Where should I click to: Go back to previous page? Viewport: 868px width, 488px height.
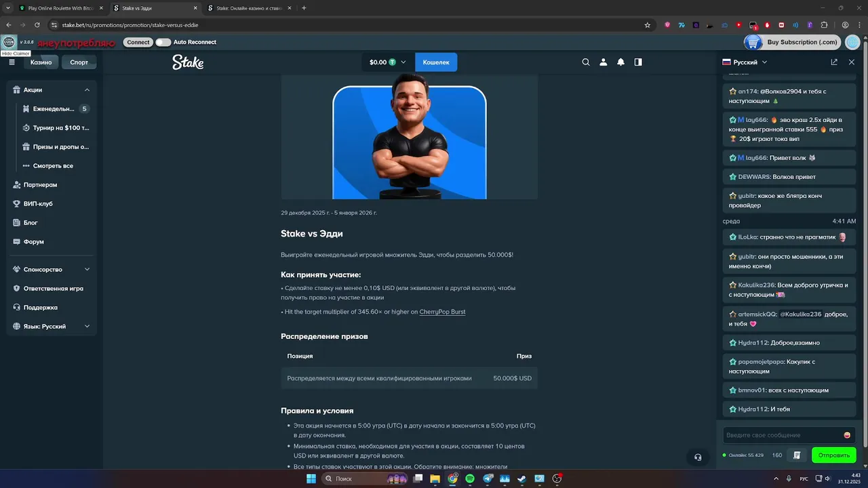click(9, 25)
